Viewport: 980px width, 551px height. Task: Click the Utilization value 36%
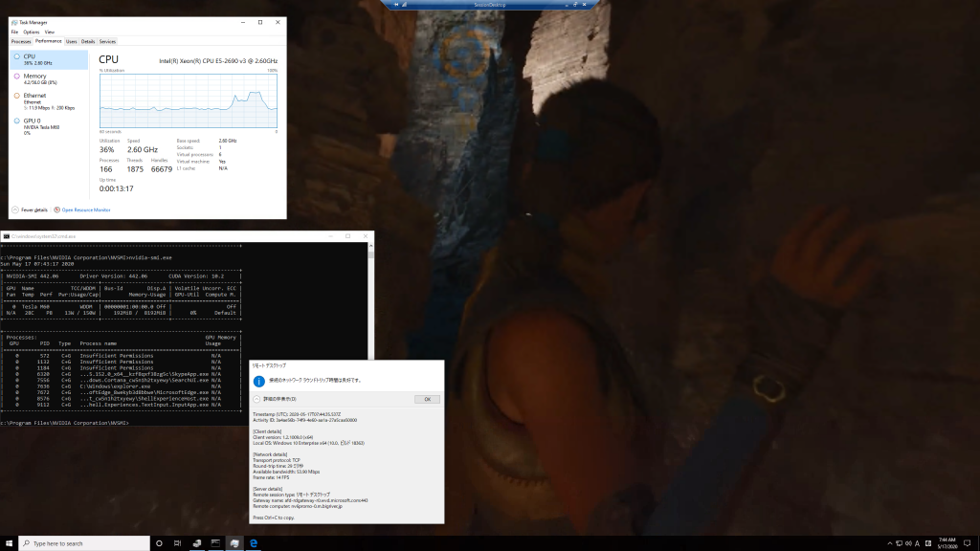coord(107,150)
